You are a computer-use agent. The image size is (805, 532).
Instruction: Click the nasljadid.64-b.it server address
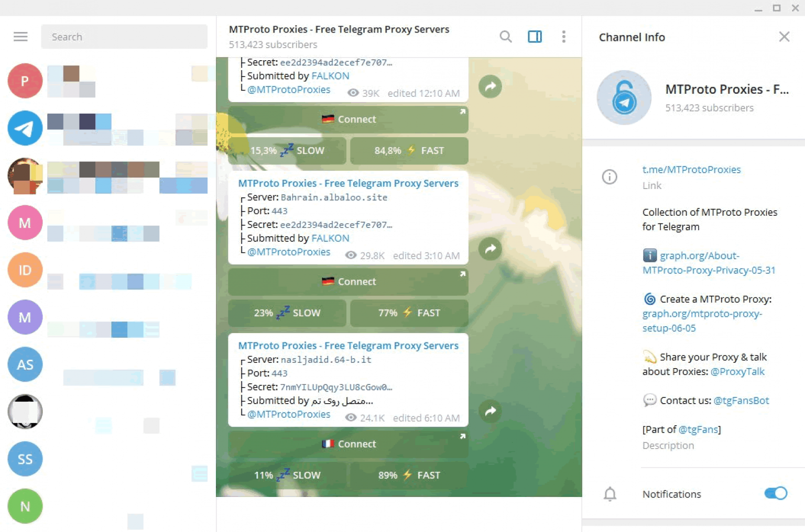(x=326, y=360)
